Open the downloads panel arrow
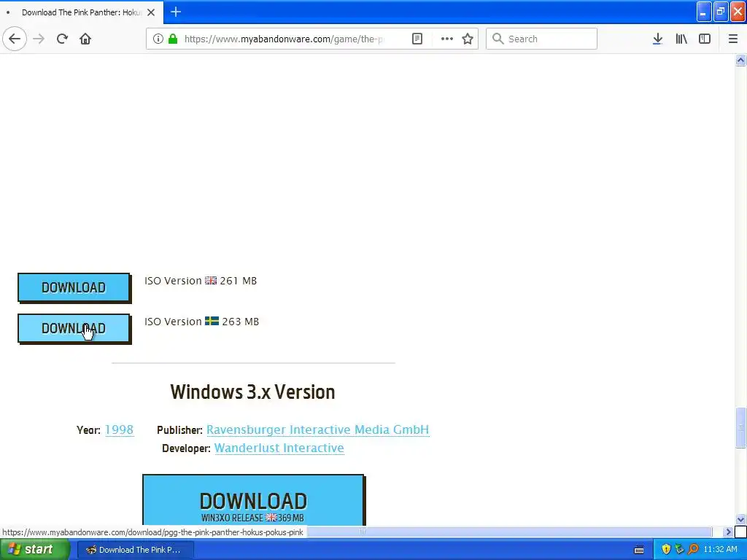The height and width of the screenshot is (560, 747). click(x=657, y=39)
